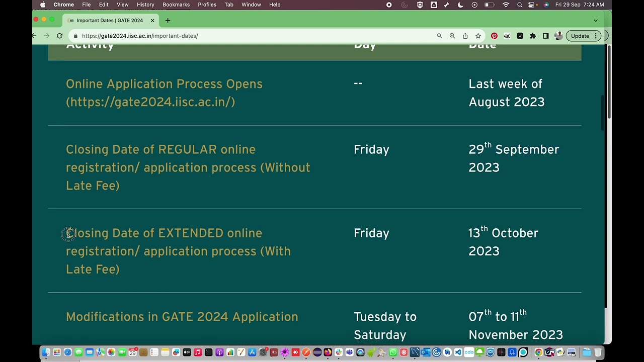Open the History menu
Image resolution: width=644 pixels, height=362 pixels.
(145, 5)
